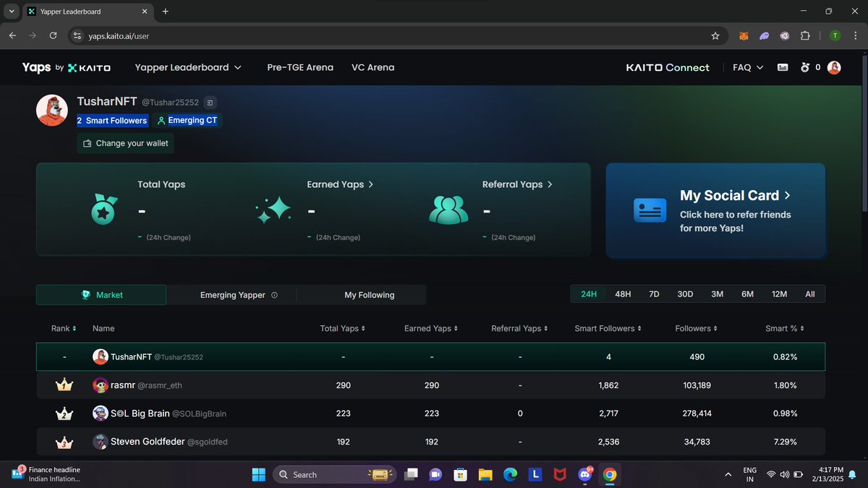Select the All time range
The height and width of the screenshot is (488, 868).
[x=810, y=294]
